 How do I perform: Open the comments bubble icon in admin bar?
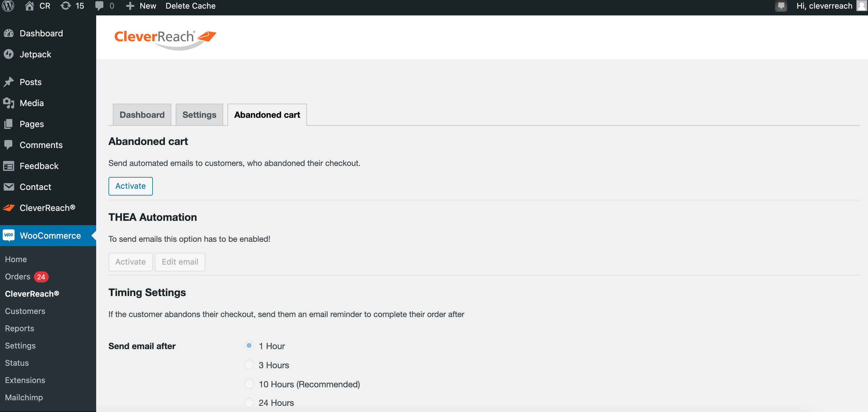pyautogui.click(x=99, y=6)
